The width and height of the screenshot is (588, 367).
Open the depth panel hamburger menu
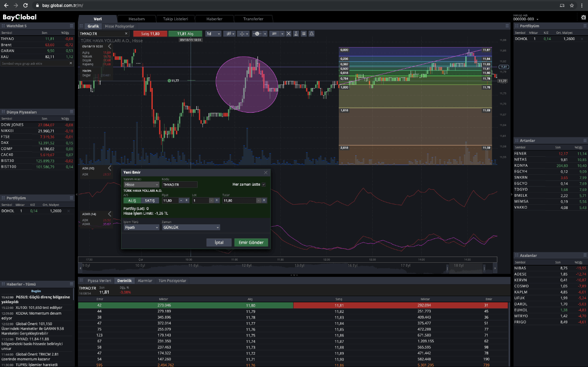507,280
